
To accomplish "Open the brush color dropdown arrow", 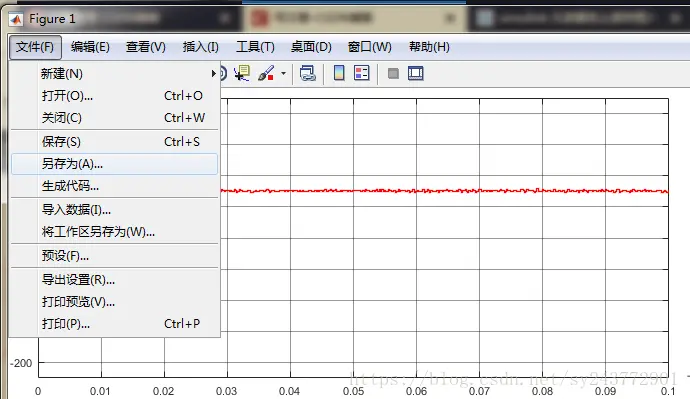I will [283, 73].
